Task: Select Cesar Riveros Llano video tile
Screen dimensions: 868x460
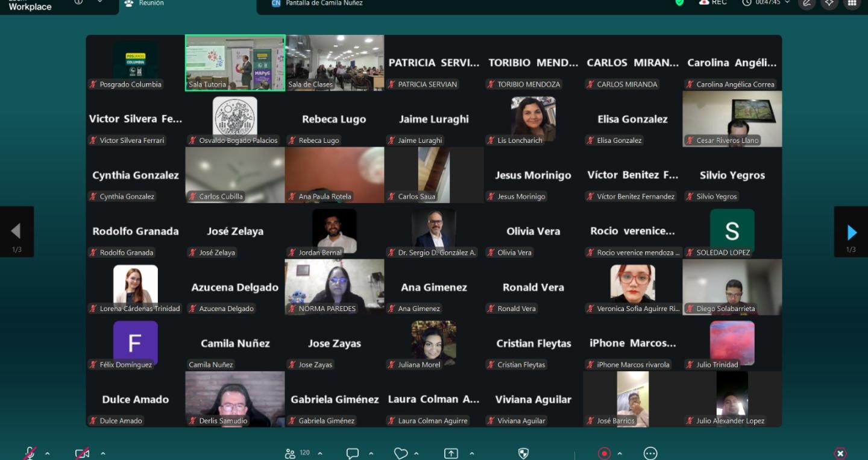Action: coord(732,119)
